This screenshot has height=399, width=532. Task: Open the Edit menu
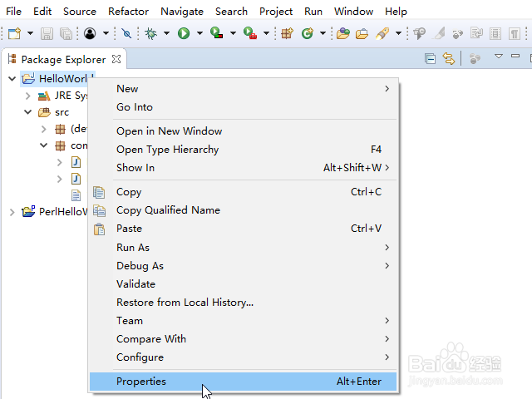(x=42, y=11)
